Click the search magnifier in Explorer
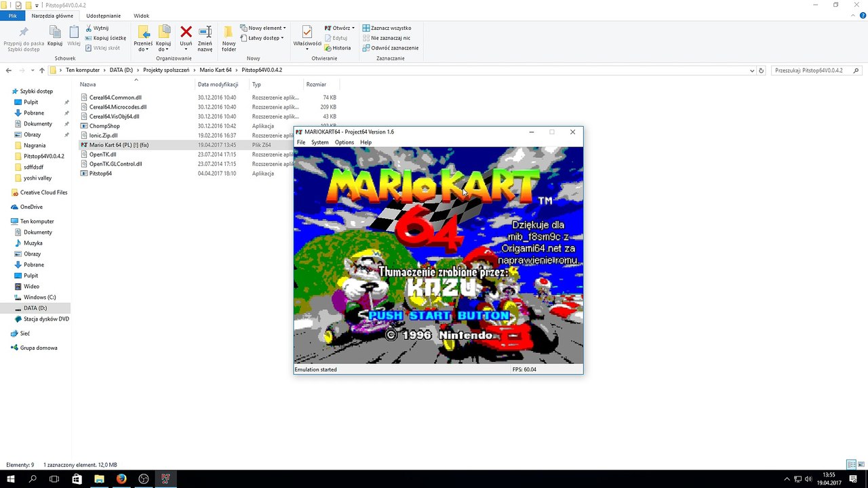Screen dimensions: 868x488 pyautogui.click(x=856, y=70)
